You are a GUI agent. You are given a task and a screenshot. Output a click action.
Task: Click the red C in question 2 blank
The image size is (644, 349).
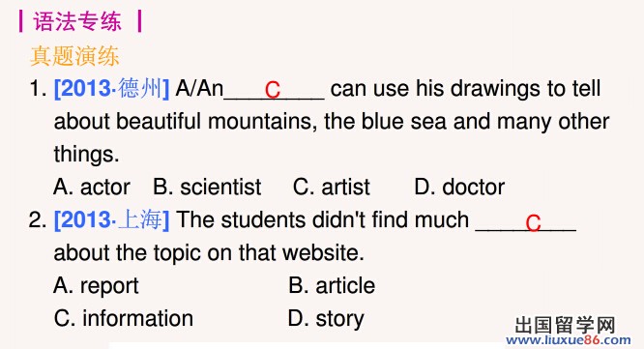point(533,223)
